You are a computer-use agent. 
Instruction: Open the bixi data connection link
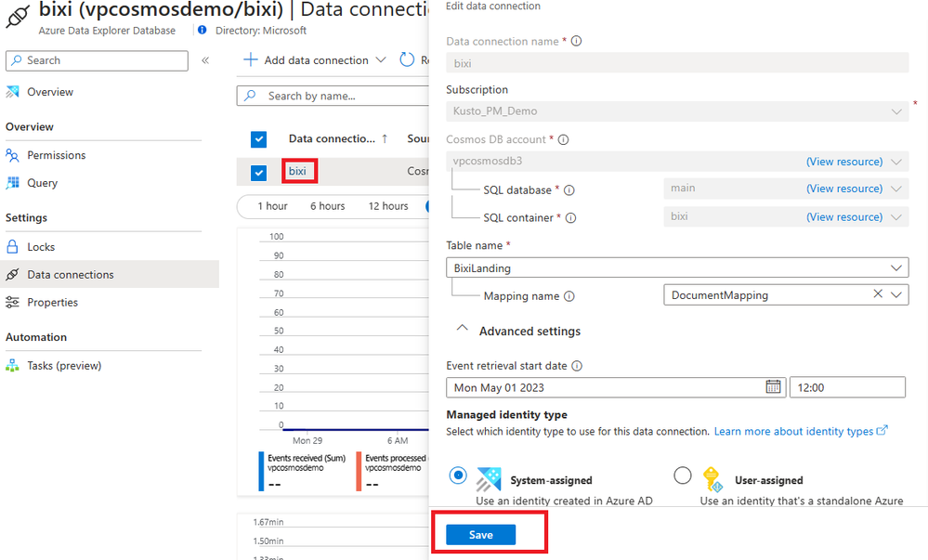click(297, 171)
